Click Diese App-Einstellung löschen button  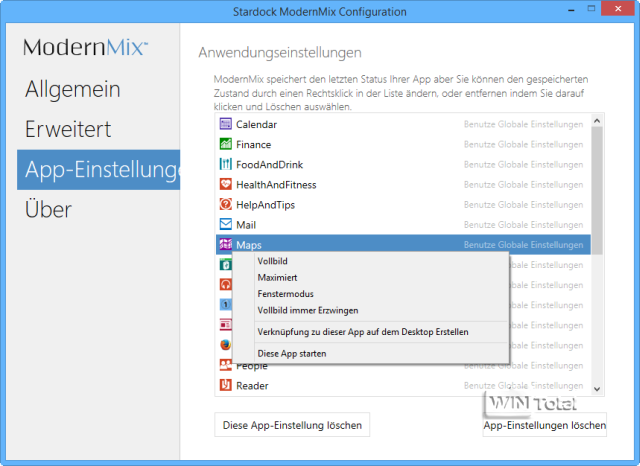tap(292, 425)
